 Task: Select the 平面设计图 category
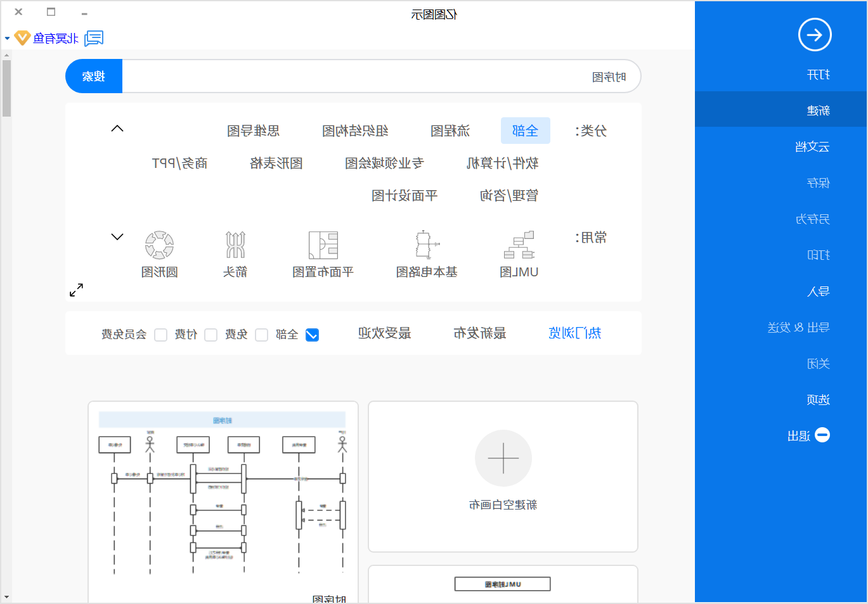coord(405,195)
